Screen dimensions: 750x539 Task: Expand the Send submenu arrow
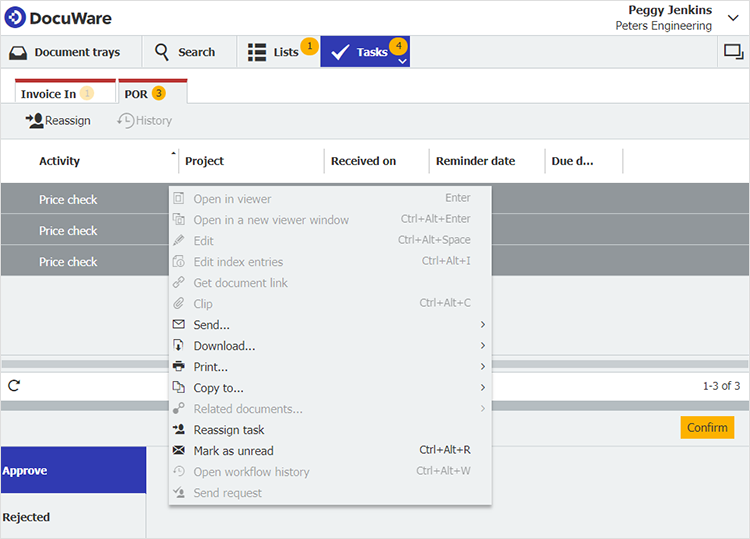click(483, 325)
